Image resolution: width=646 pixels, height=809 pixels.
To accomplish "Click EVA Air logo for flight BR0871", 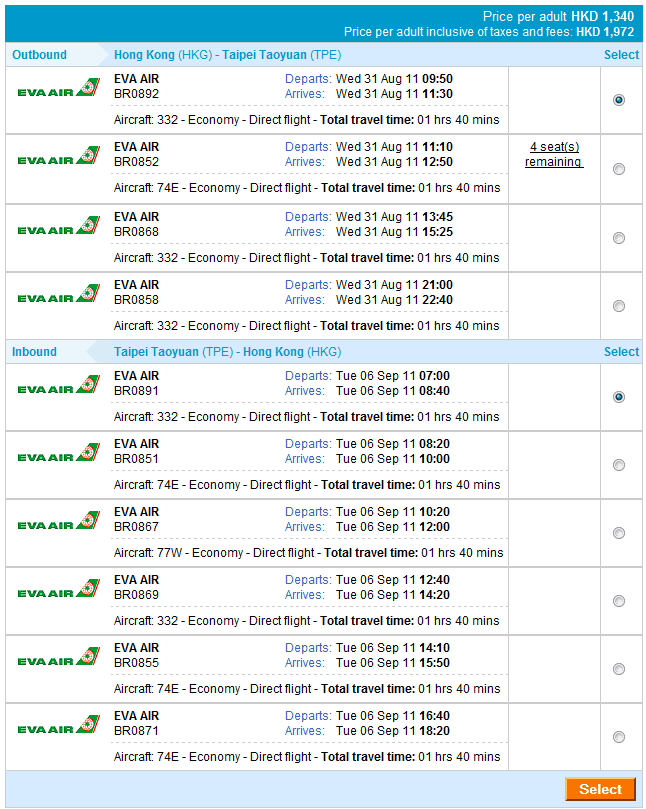I will coord(59,727).
